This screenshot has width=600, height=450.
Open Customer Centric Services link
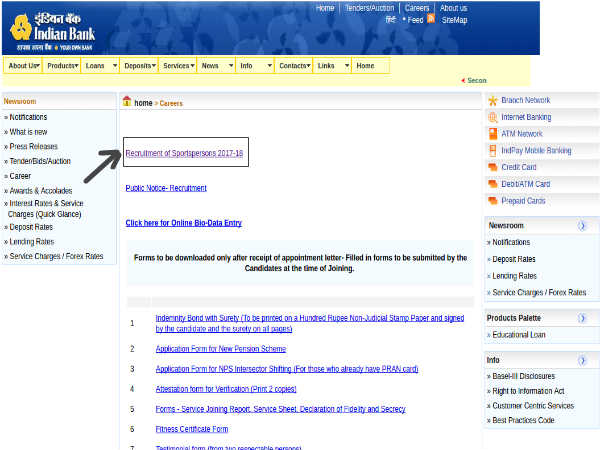coord(533,406)
